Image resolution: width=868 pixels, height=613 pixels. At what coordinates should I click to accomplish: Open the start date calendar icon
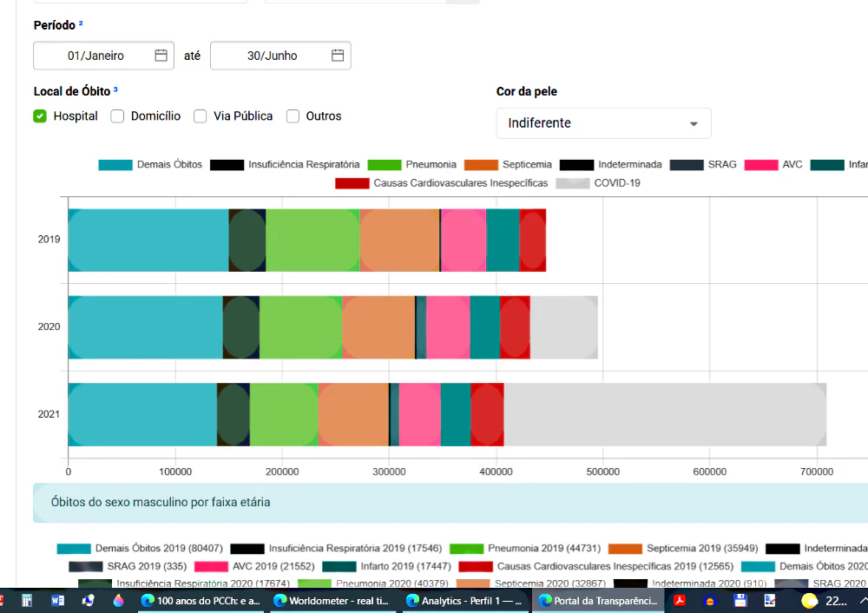pos(161,56)
